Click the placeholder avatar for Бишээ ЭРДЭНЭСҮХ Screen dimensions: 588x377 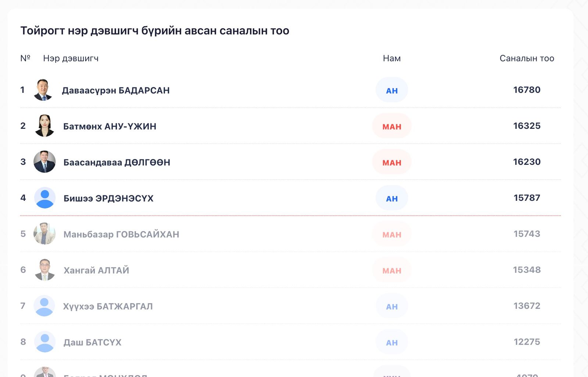[x=44, y=198]
